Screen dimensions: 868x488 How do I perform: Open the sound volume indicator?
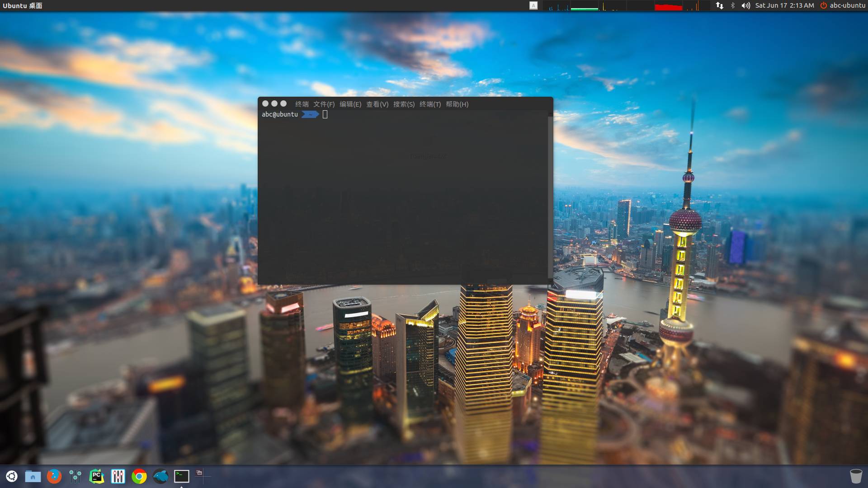(x=746, y=5)
